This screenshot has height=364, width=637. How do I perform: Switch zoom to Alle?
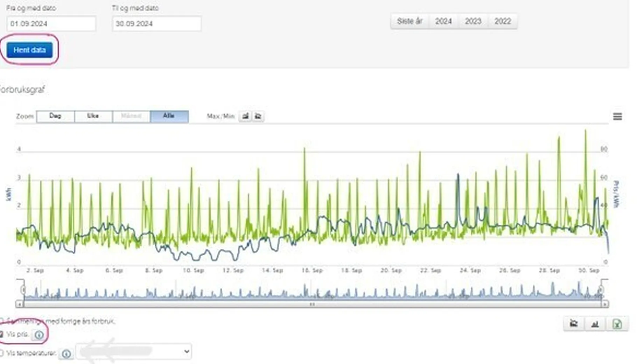169,116
